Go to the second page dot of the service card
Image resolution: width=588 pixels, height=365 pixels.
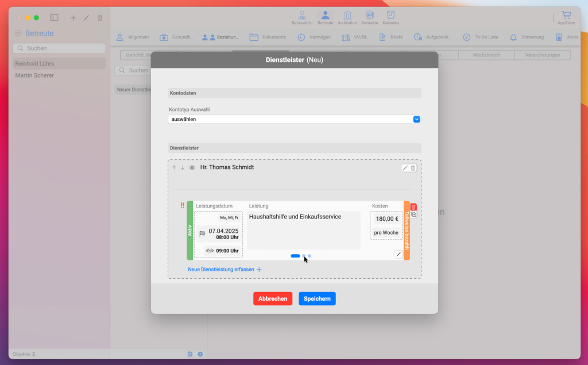click(x=304, y=256)
